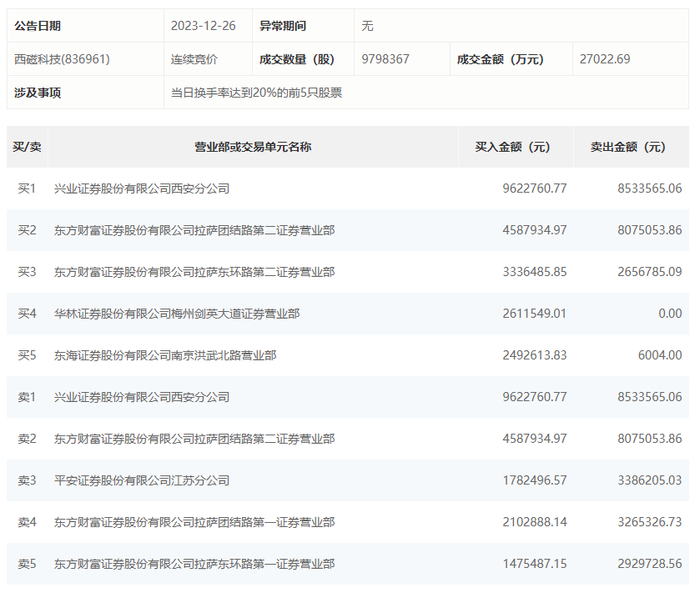Select buy amount 3336485.85

click(x=535, y=272)
